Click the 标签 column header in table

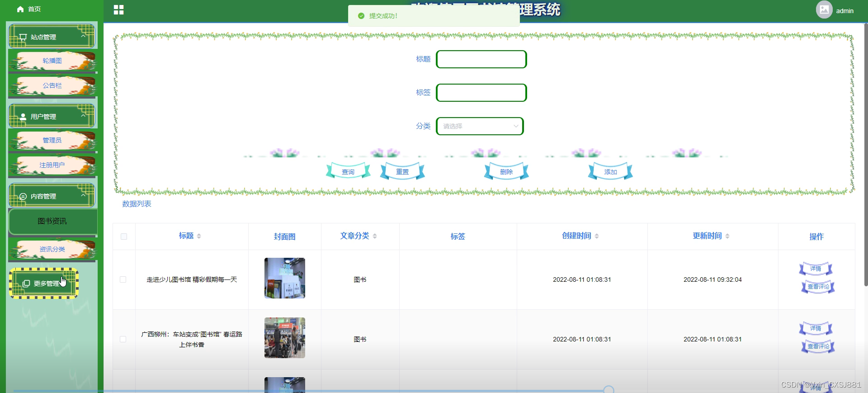pos(458,237)
